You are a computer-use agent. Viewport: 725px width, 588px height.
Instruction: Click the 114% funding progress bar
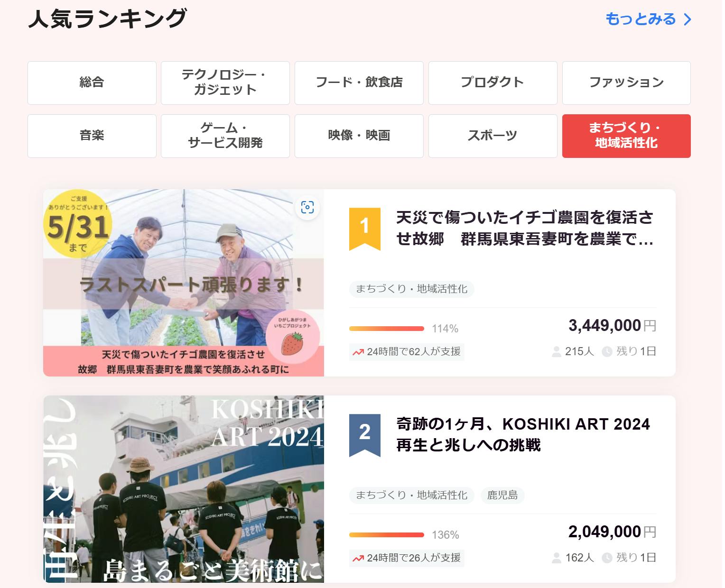387,329
